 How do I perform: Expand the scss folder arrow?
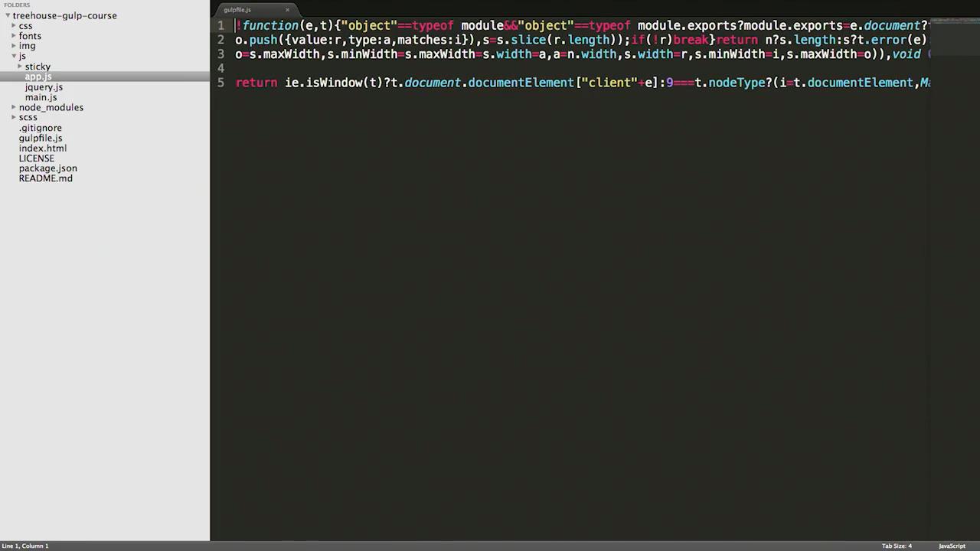14,117
